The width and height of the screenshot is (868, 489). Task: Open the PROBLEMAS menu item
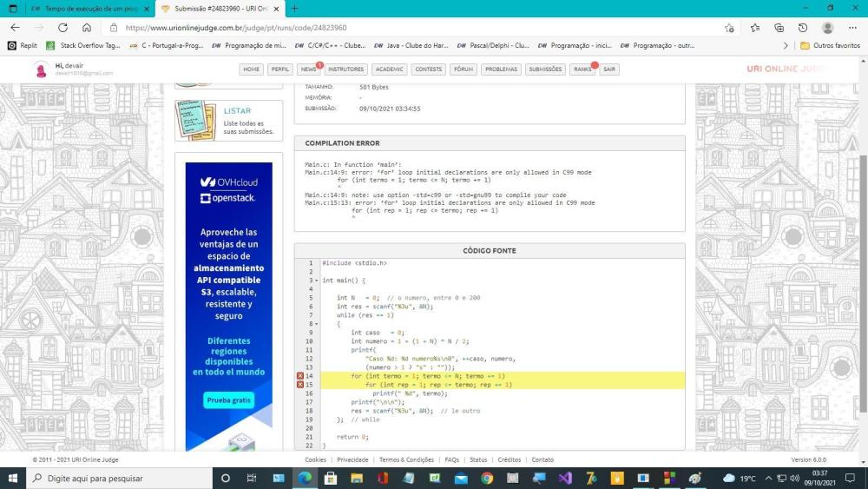tap(501, 69)
